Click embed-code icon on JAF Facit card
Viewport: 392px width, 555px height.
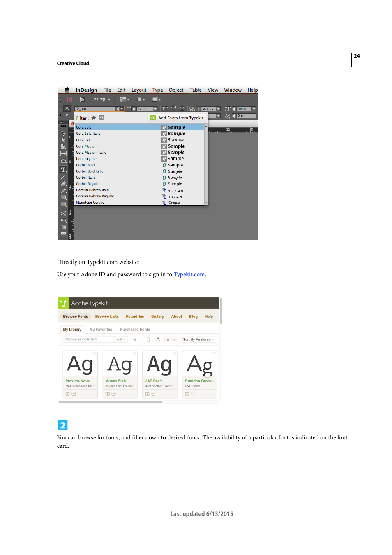click(x=148, y=394)
